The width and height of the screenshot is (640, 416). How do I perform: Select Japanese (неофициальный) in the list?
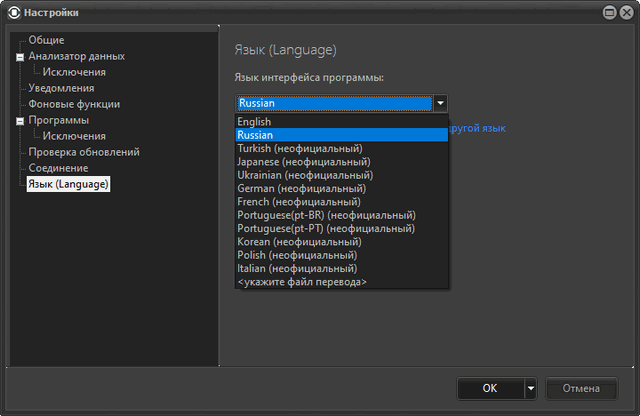click(x=304, y=162)
